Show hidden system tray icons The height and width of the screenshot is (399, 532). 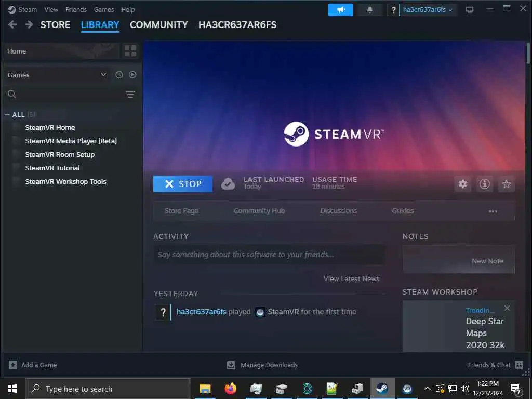[x=428, y=389]
